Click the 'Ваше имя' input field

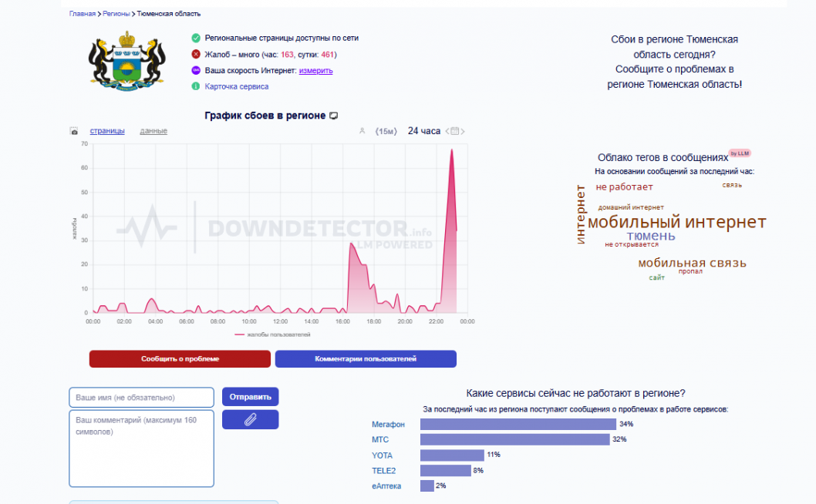(x=141, y=398)
